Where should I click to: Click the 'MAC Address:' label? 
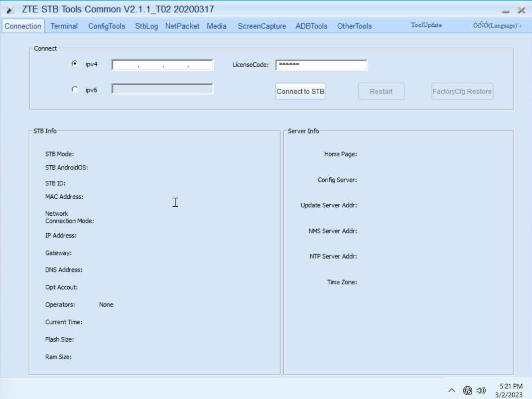(x=64, y=197)
